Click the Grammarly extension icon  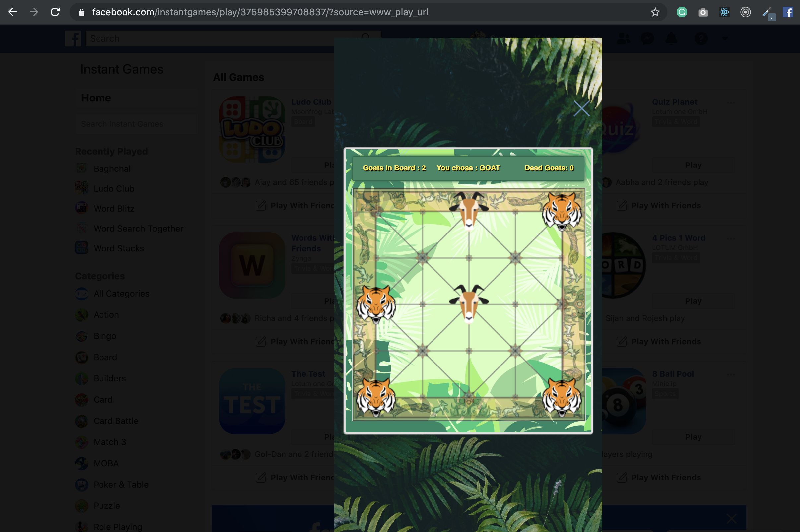(x=682, y=12)
